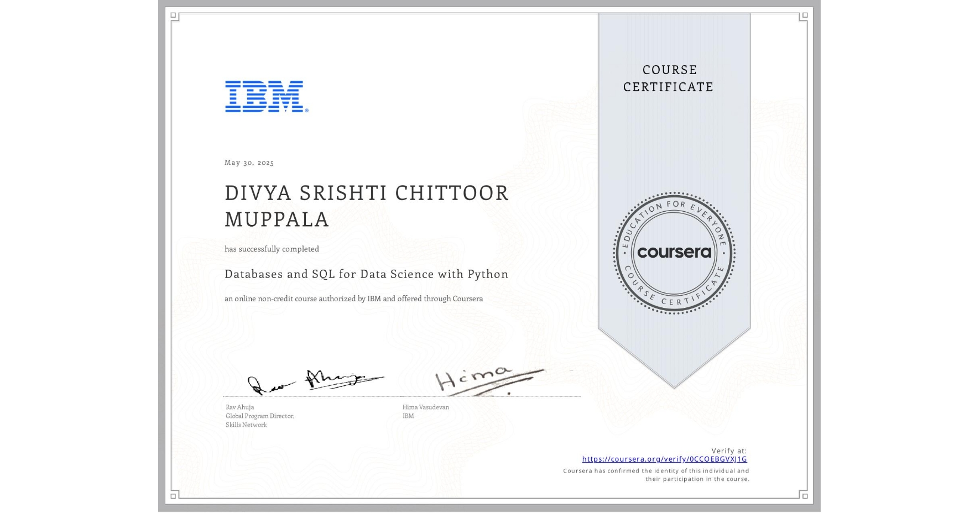Click the course title text
The width and height of the screenshot is (980, 513).
coord(366,274)
